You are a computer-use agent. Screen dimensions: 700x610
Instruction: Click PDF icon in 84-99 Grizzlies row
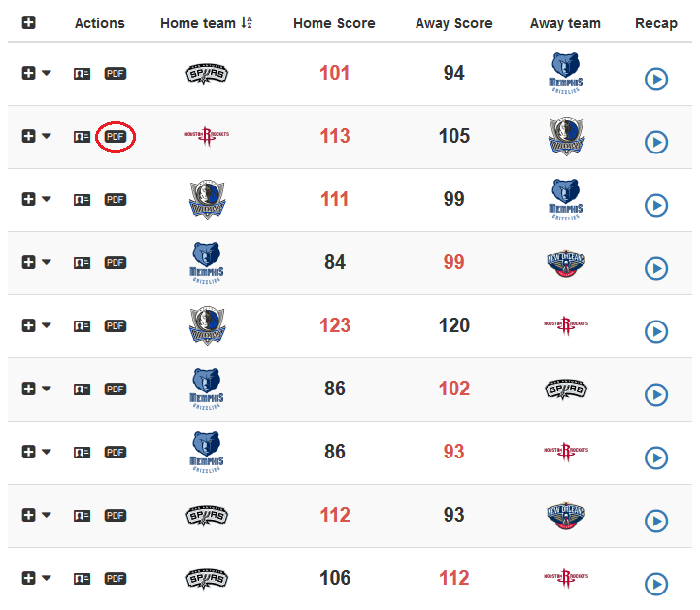[116, 262]
